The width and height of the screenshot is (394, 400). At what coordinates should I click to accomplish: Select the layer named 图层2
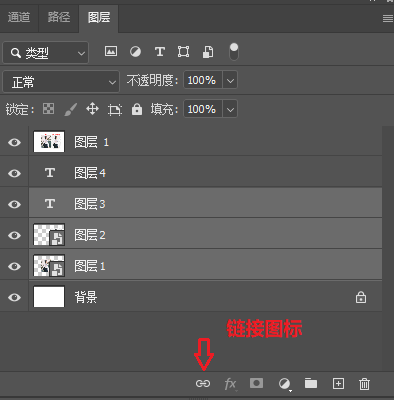tap(90, 235)
